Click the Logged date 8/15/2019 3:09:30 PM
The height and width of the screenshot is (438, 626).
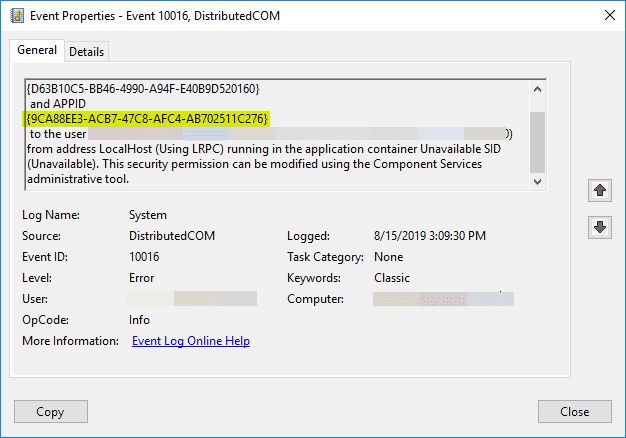[430, 236]
